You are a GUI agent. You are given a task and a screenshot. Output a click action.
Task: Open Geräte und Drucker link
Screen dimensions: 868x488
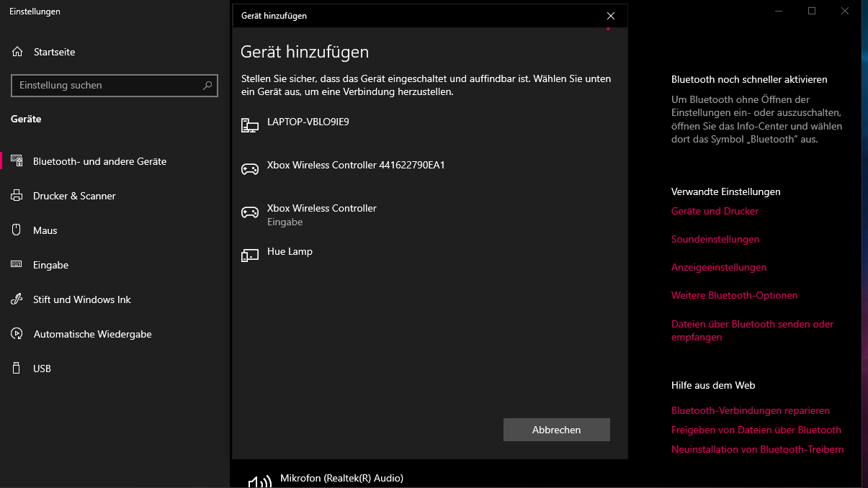click(715, 211)
